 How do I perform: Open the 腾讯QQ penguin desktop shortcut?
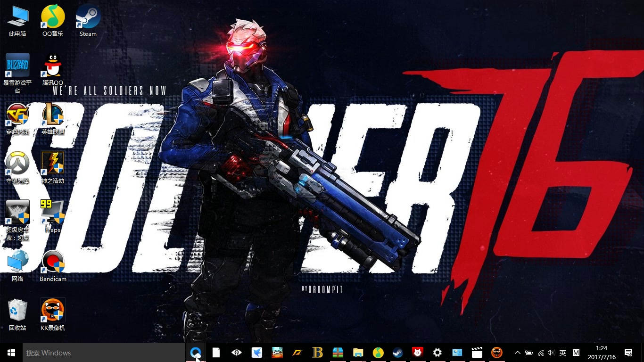53,70
